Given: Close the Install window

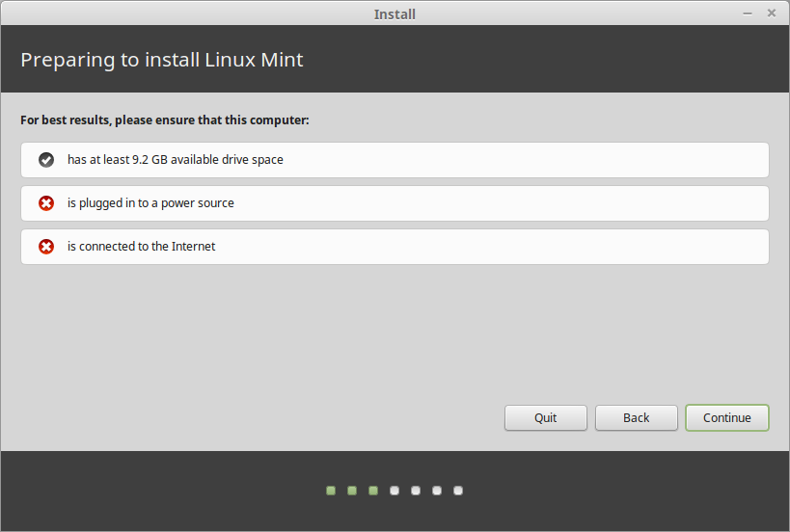Looking at the screenshot, I should pos(772,13).
